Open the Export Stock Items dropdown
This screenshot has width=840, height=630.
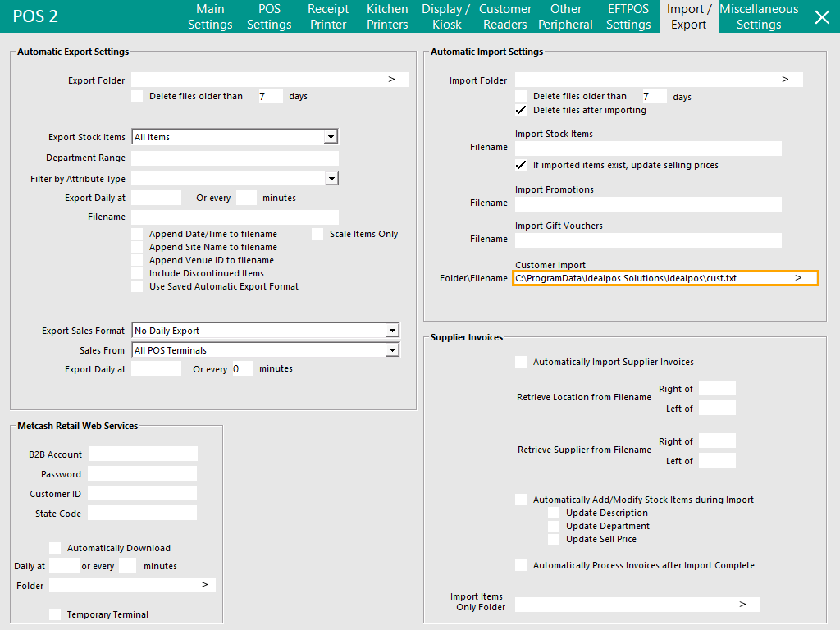coord(330,137)
